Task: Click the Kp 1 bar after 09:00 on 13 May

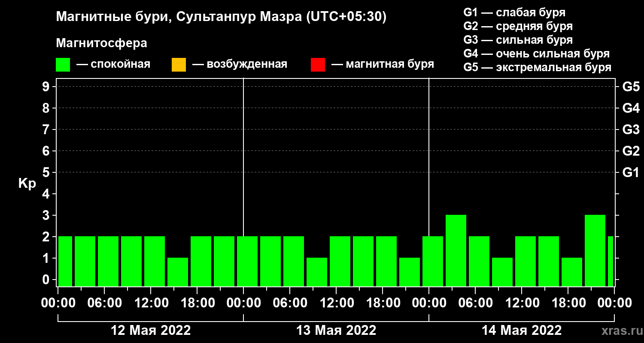Action: coord(317,272)
